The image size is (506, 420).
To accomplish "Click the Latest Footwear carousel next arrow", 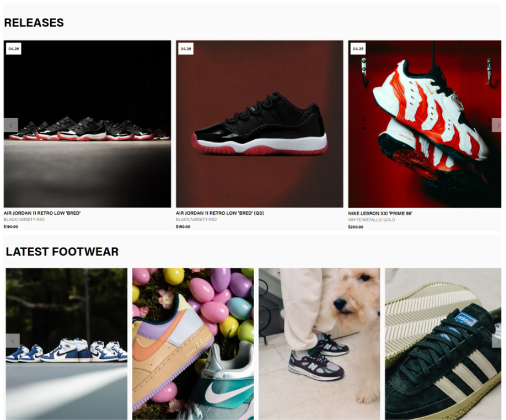I will (497, 341).
